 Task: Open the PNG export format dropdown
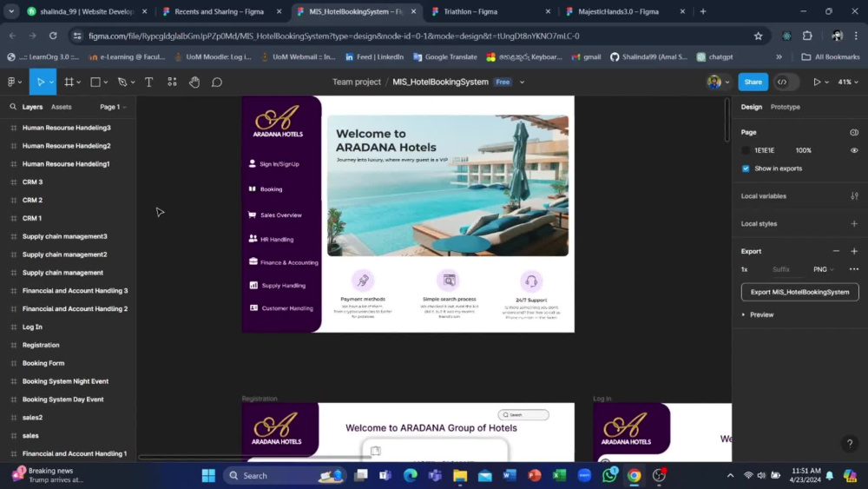pos(823,269)
